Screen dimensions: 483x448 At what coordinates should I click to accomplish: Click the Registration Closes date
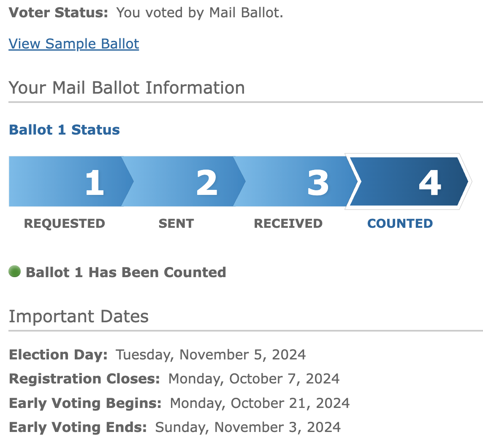254,379
